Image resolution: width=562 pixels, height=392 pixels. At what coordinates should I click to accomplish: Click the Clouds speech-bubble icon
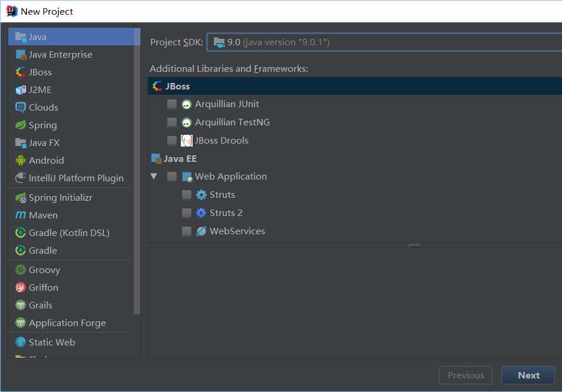coord(21,107)
